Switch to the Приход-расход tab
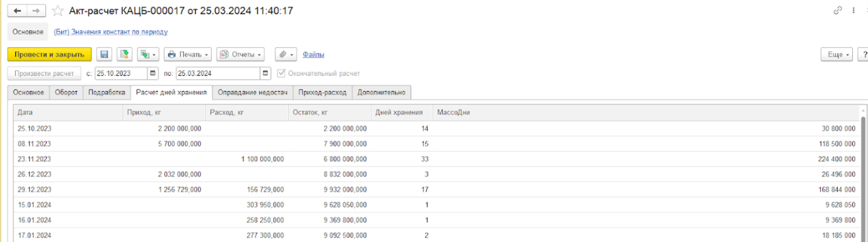The image size is (868, 242). 323,92
